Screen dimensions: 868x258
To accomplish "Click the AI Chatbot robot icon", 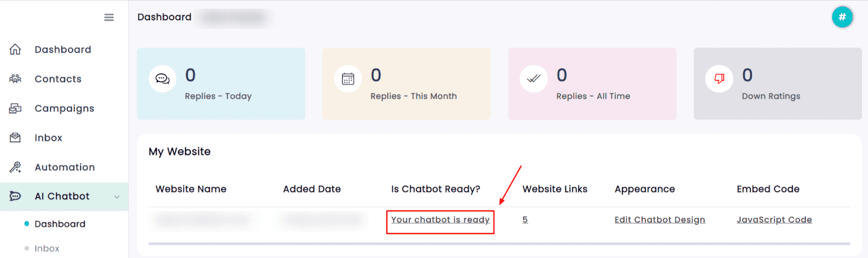I will pos(15,196).
